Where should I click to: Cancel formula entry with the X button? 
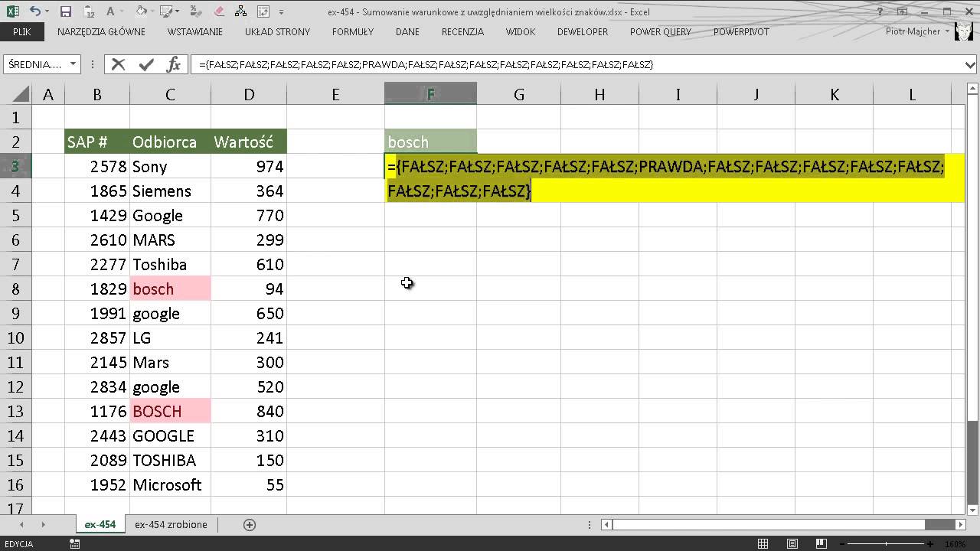[118, 64]
